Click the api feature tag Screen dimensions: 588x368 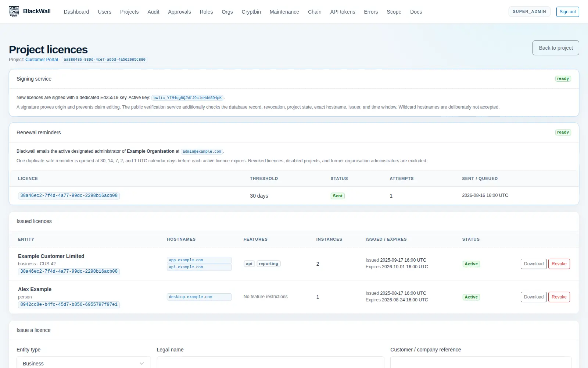coord(249,264)
